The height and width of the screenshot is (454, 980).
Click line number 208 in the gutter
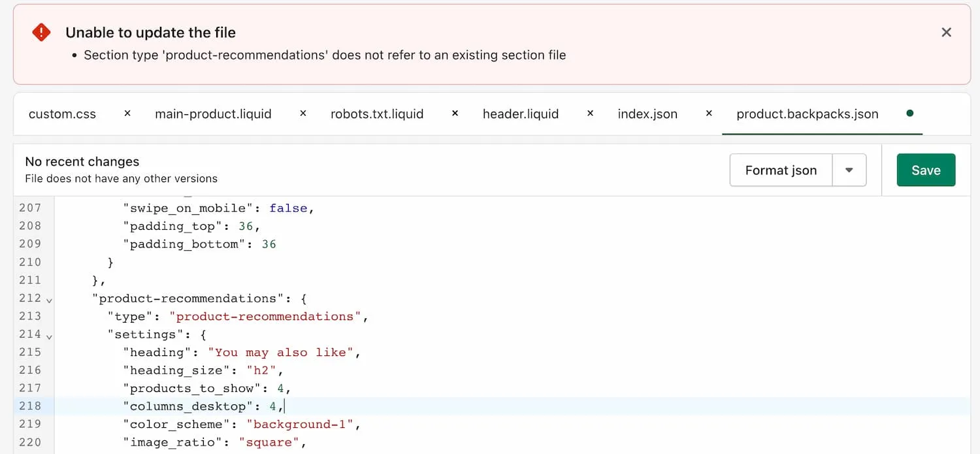[30, 226]
